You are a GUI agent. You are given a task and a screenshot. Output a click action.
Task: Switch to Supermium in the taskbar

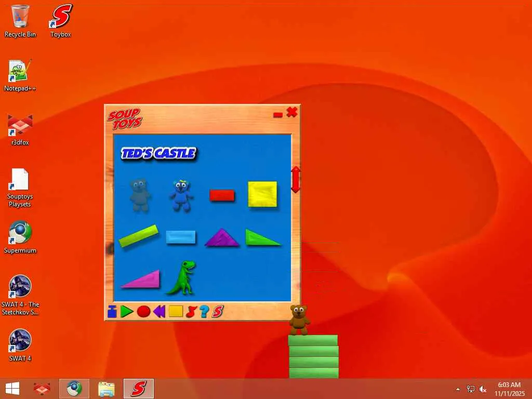[x=74, y=389]
